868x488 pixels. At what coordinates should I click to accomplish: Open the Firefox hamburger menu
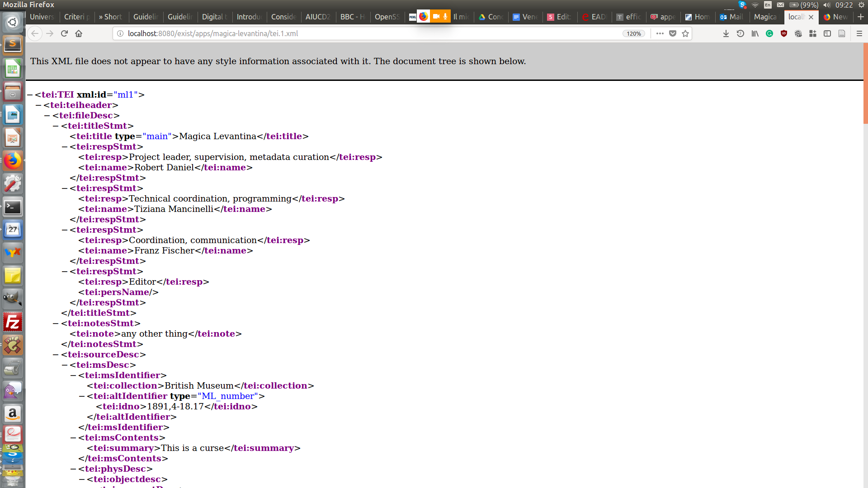tap(859, 33)
